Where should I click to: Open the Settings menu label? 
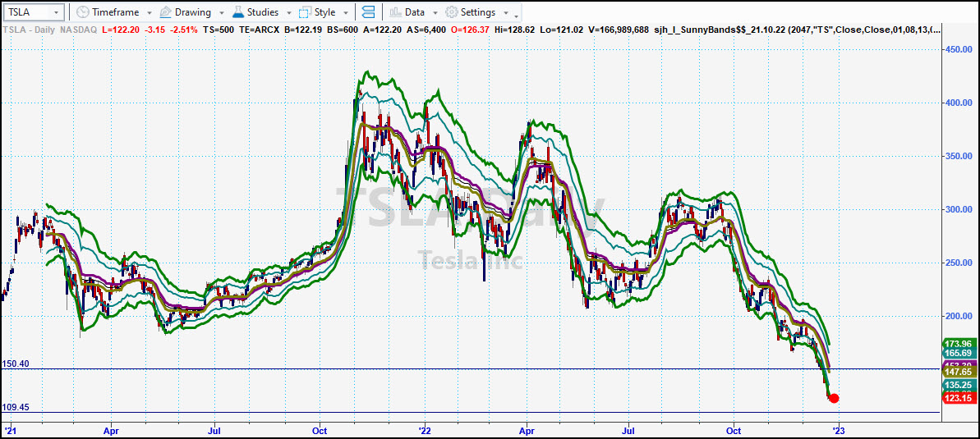point(478,11)
